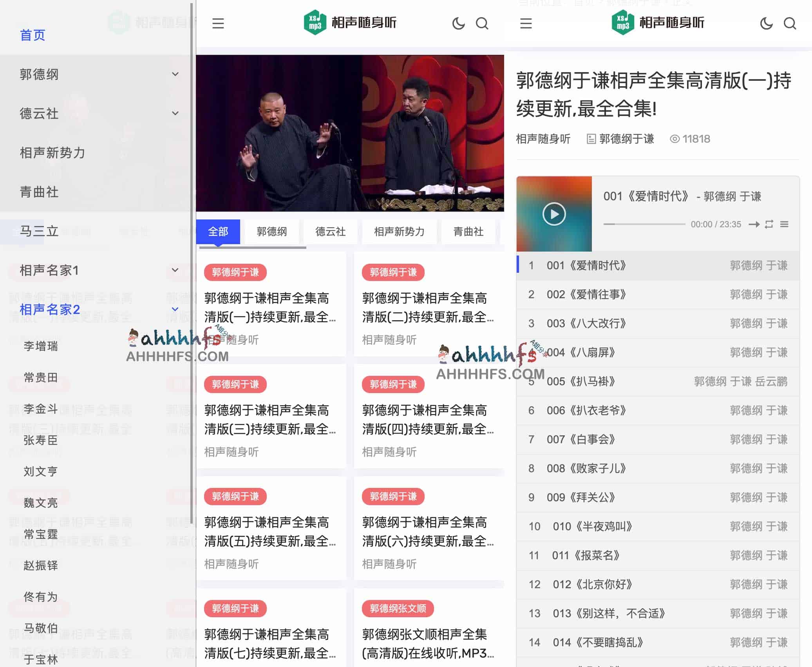Click the 郭德纲于谦 category link under title
The height and width of the screenshot is (667, 812).
click(627, 139)
